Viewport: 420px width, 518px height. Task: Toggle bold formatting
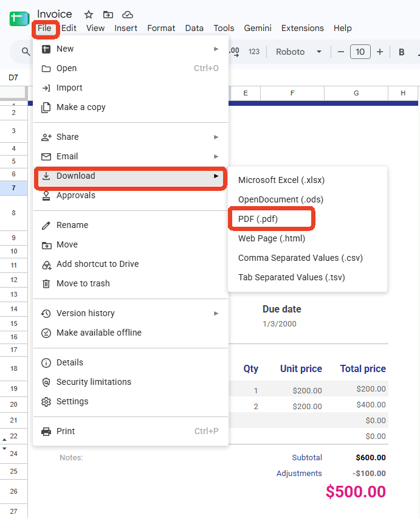tap(402, 52)
